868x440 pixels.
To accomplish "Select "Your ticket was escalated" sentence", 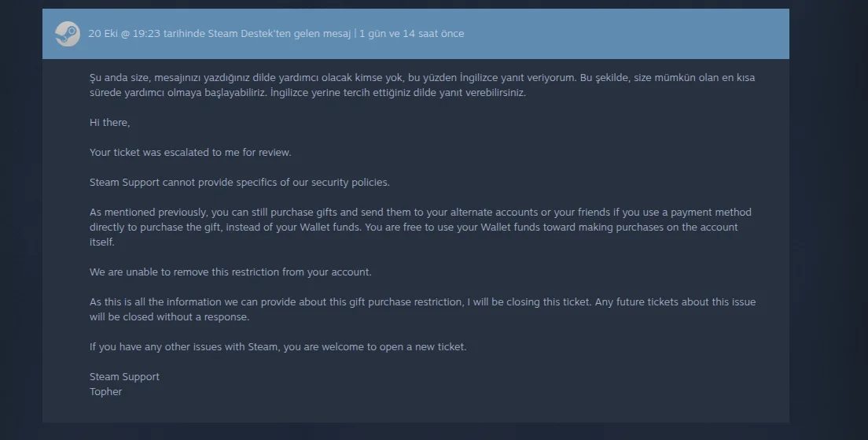I will [190, 153].
